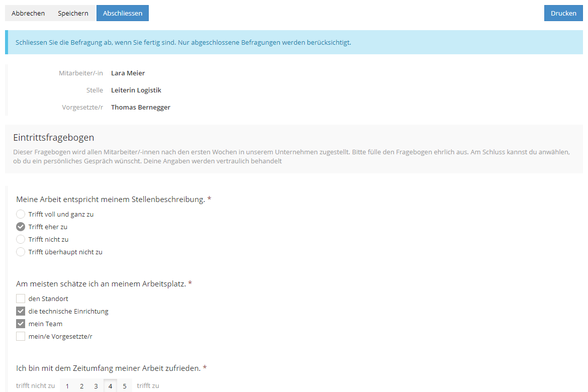Select the 'Trifft nicht zu' radio option
This screenshot has width=588, height=392.
[x=21, y=239]
